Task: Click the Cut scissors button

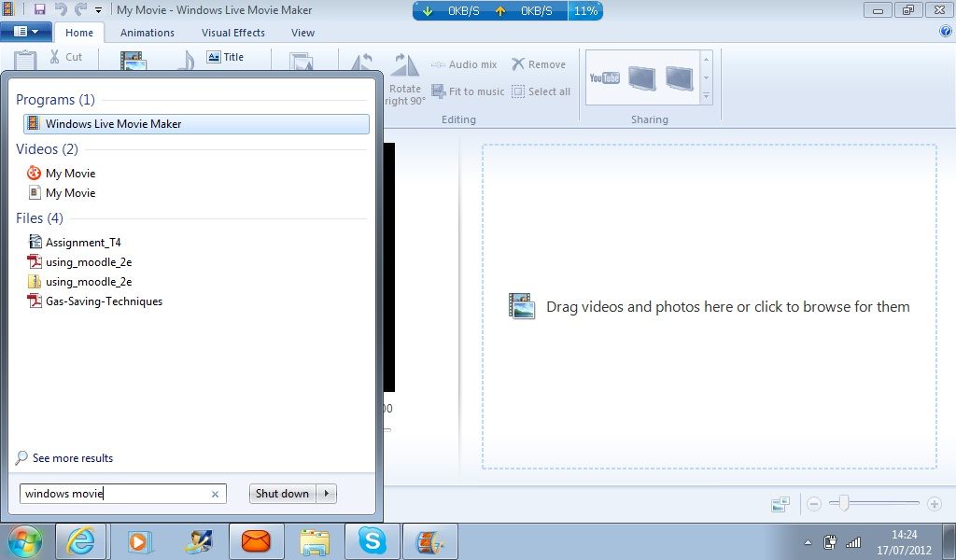Action: [x=66, y=57]
